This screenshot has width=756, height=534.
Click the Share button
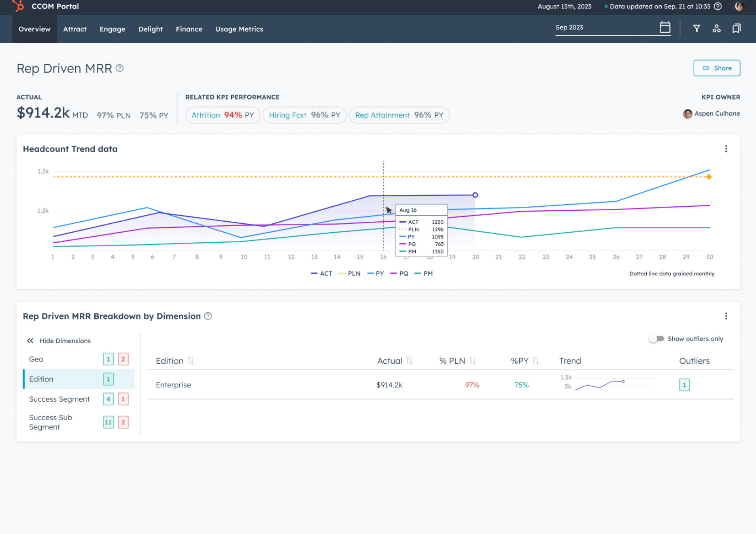coord(717,68)
